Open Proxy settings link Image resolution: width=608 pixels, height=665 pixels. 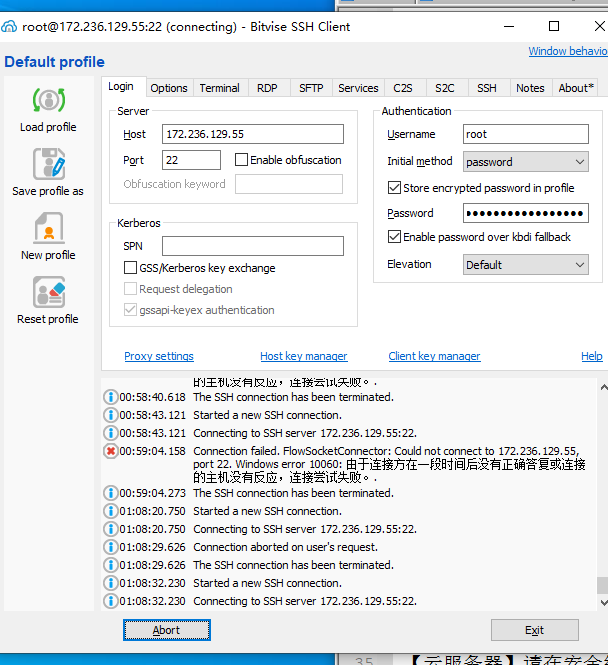click(x=159, y=356)
